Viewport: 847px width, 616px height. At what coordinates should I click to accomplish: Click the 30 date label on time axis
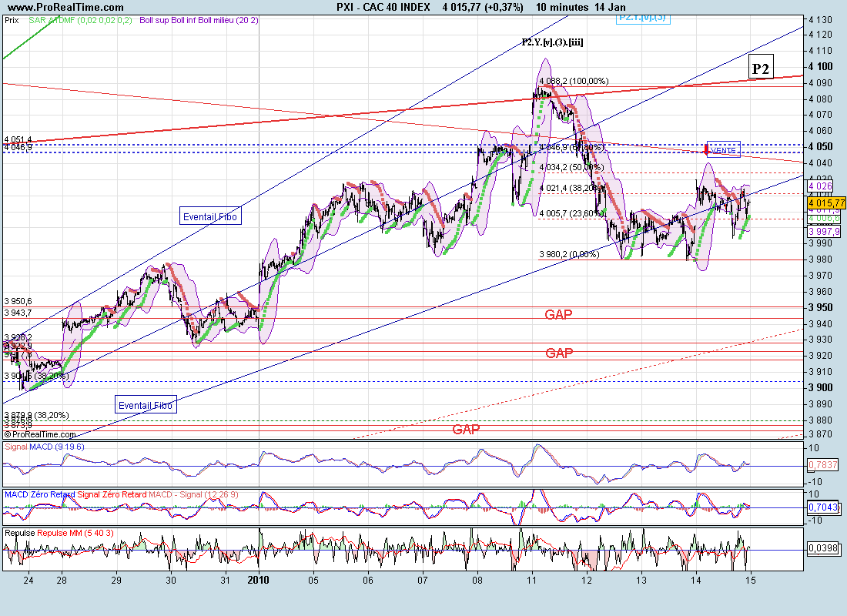[171, 581]
